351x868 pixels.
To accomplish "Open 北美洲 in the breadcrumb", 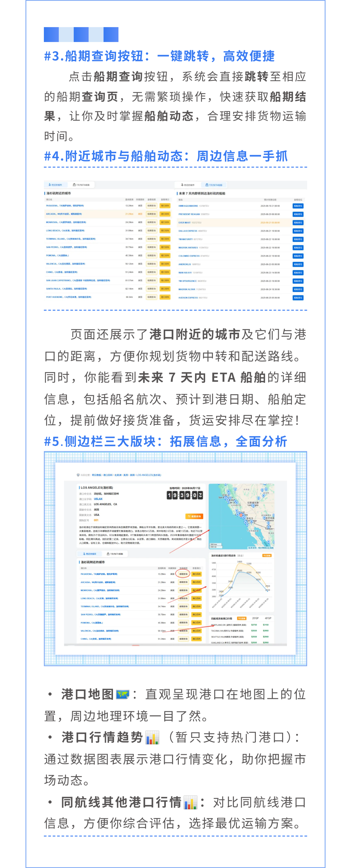I will [x=118, y=475].
